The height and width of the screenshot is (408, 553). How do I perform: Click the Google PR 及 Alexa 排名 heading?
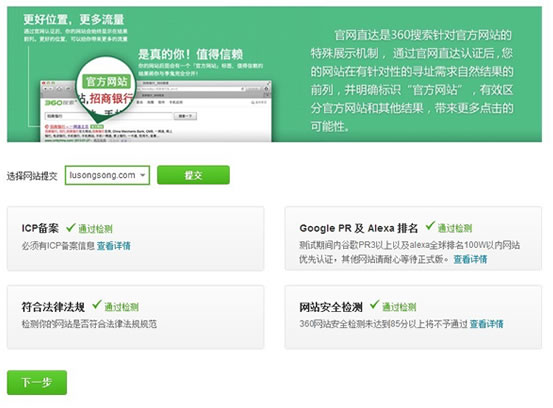click(359, 228)
